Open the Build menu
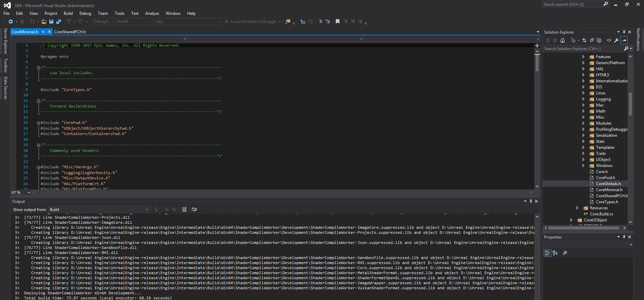The image size is (644, 300). pyautogui.click(x=68, y=13)
